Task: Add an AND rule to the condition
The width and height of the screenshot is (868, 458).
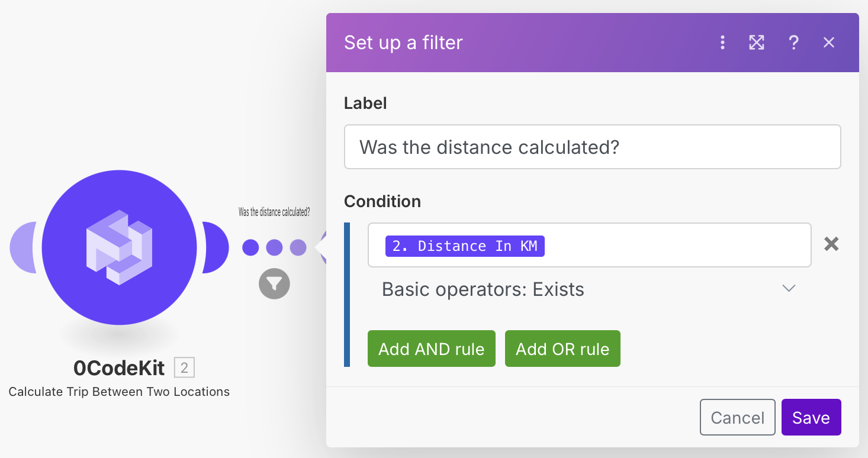Action: point(431,349)
